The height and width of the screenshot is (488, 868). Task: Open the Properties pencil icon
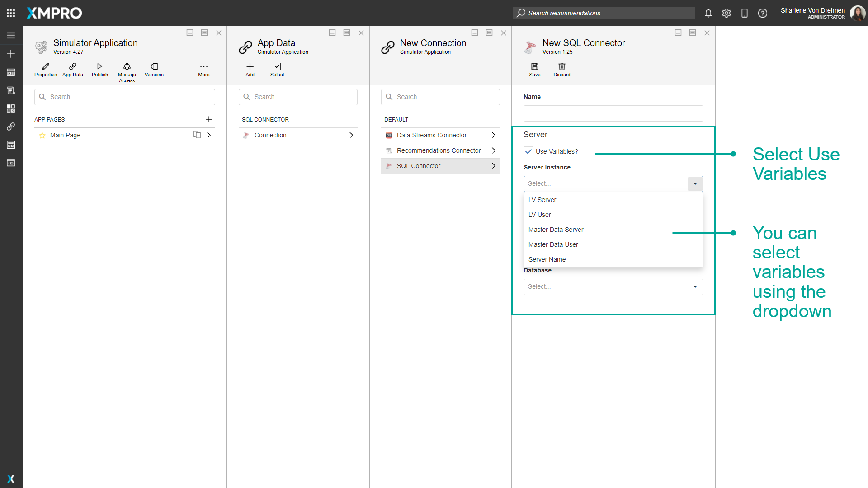point(45,66)
